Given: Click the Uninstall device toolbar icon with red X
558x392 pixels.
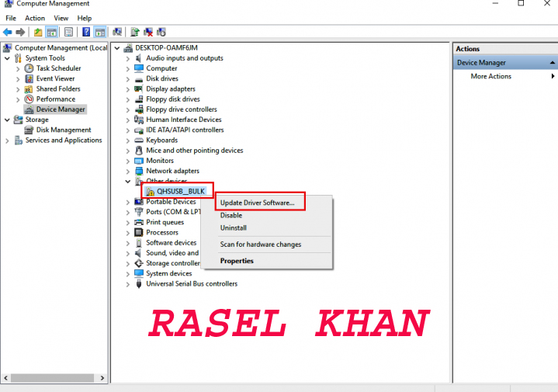Looking at the screenshot, I should pyautogui.click(x=148, y=32).
